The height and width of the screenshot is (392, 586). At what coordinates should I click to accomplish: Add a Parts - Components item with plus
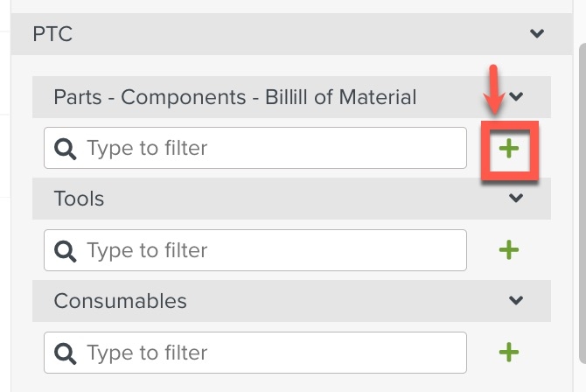click(509, 149)
